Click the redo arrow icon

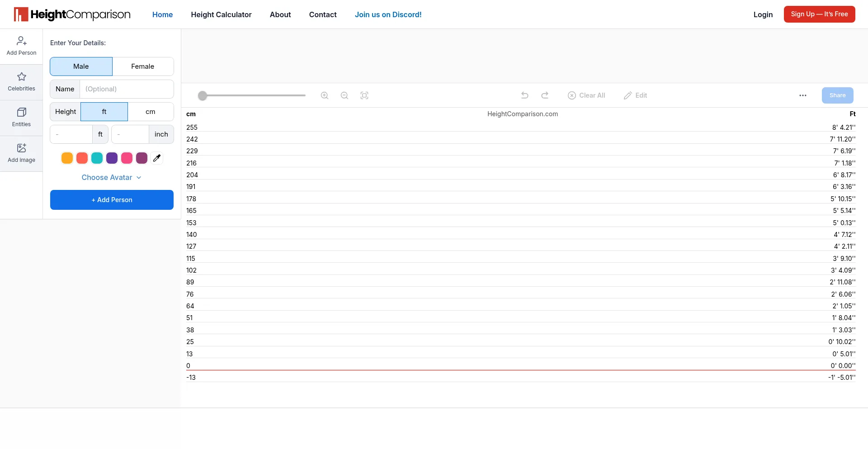coord(545,95)
